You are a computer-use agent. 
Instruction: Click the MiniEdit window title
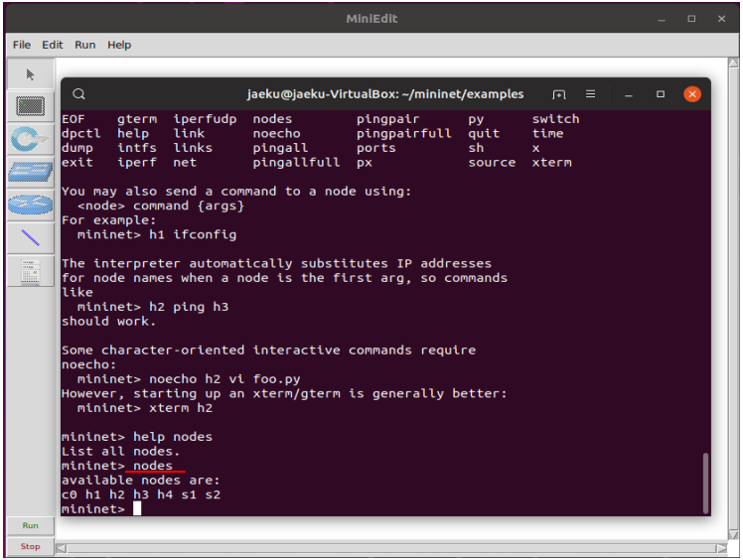[x=371, y=19]
